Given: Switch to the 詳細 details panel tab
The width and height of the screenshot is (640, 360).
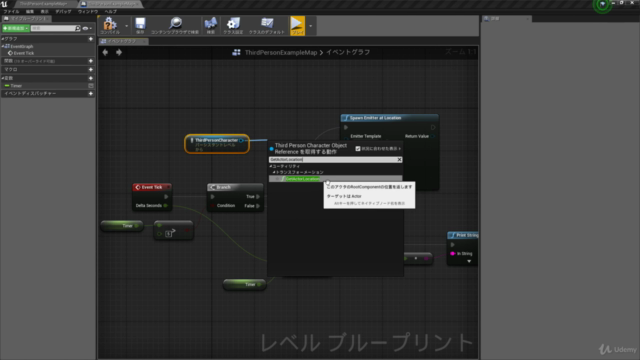Looking at the screenshot, I should [506, 19].
